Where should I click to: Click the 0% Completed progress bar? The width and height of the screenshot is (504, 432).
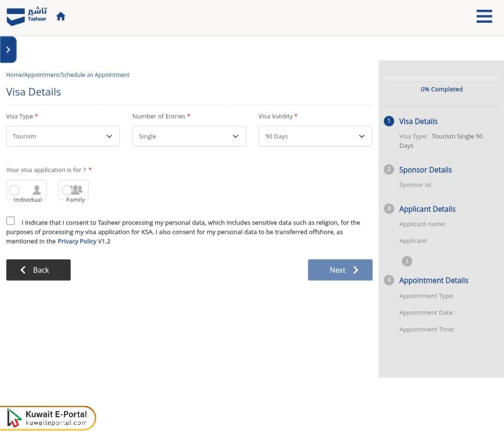tap(441, 89)
